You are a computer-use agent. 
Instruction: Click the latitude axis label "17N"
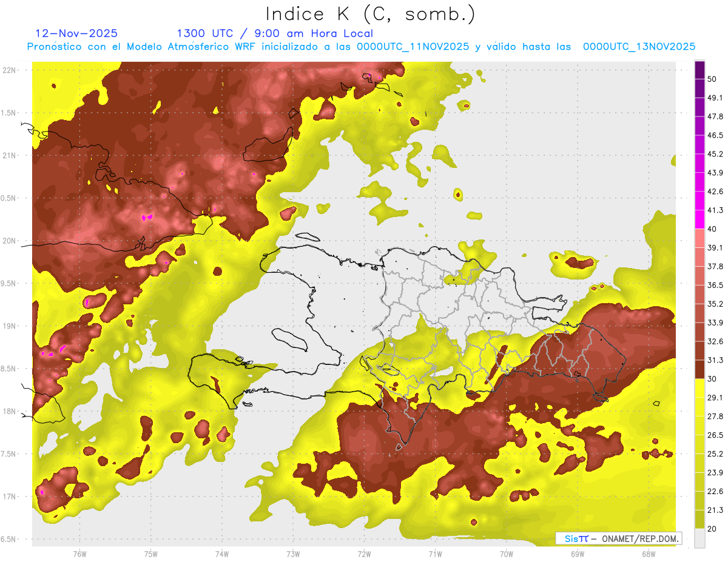(10, 497)
